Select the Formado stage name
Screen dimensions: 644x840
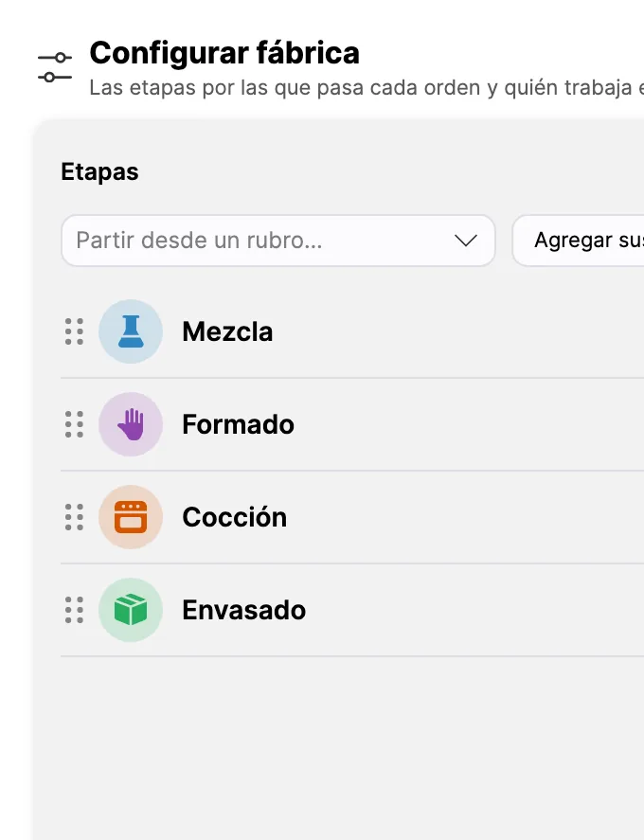239,424
